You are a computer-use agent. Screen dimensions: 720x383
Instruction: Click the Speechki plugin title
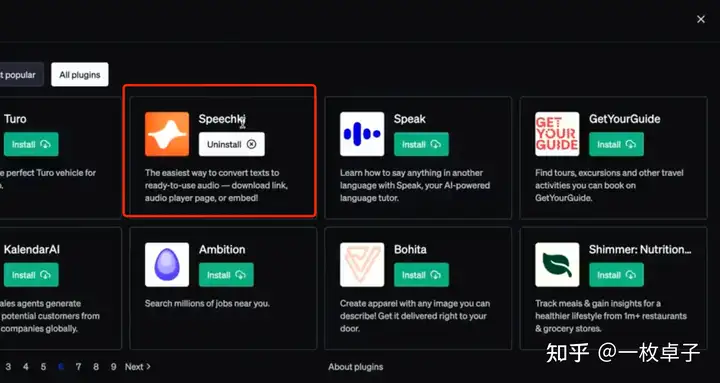pos(222,119)
